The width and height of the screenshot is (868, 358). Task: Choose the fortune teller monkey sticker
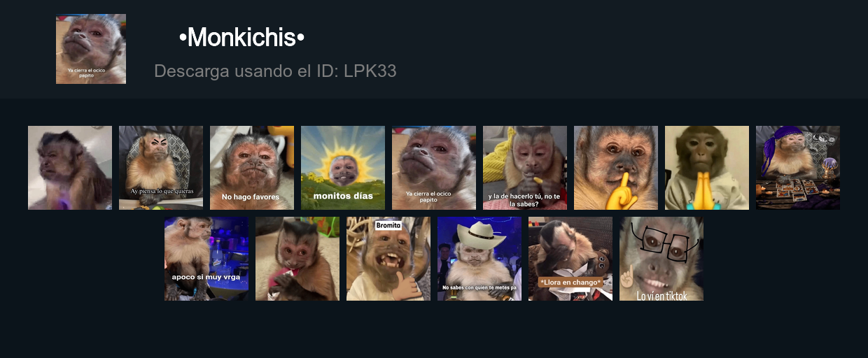798,168
